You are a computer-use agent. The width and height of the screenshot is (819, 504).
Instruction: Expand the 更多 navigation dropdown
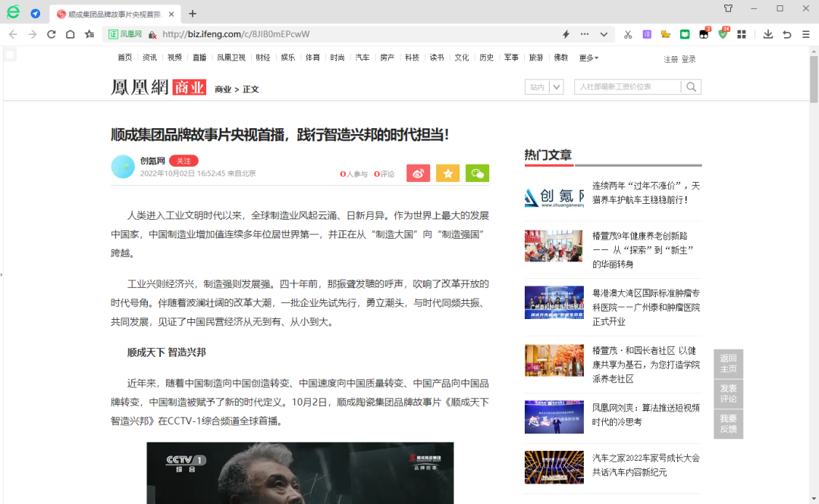(588, 58)
